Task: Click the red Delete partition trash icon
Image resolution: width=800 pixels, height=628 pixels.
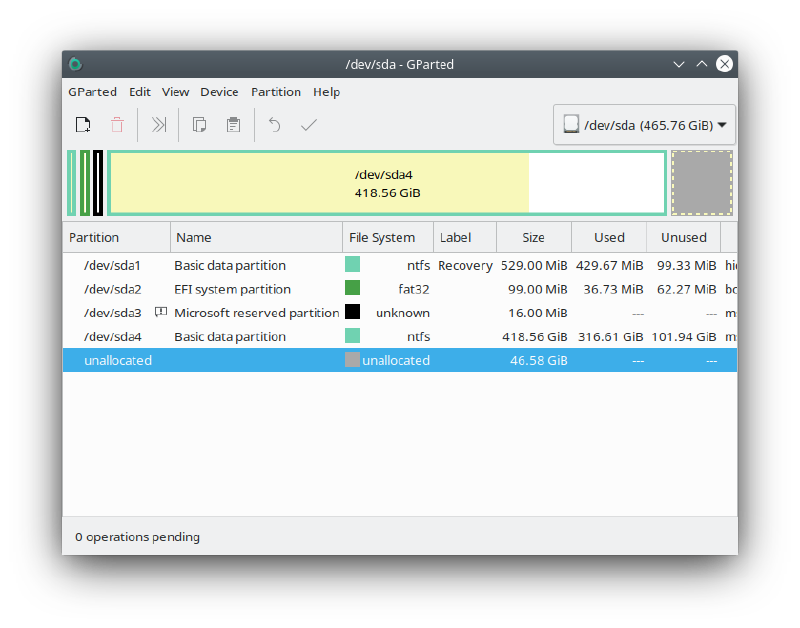Action: (x=117, y=124)
